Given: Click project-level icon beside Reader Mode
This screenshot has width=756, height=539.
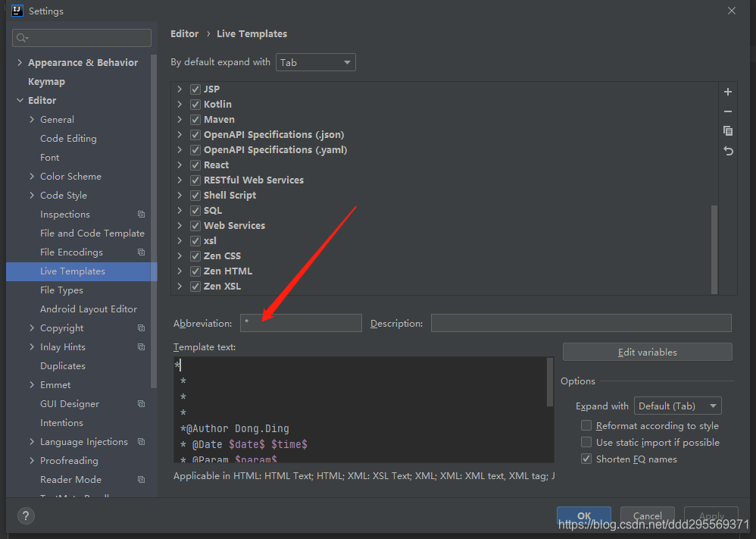Looking at the screenshot, I should point(141,479).
